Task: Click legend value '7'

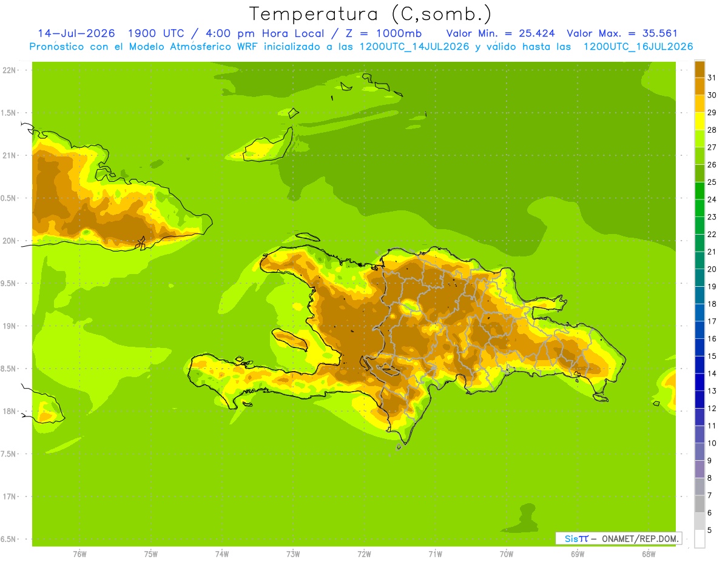Action: pos(709,496)
